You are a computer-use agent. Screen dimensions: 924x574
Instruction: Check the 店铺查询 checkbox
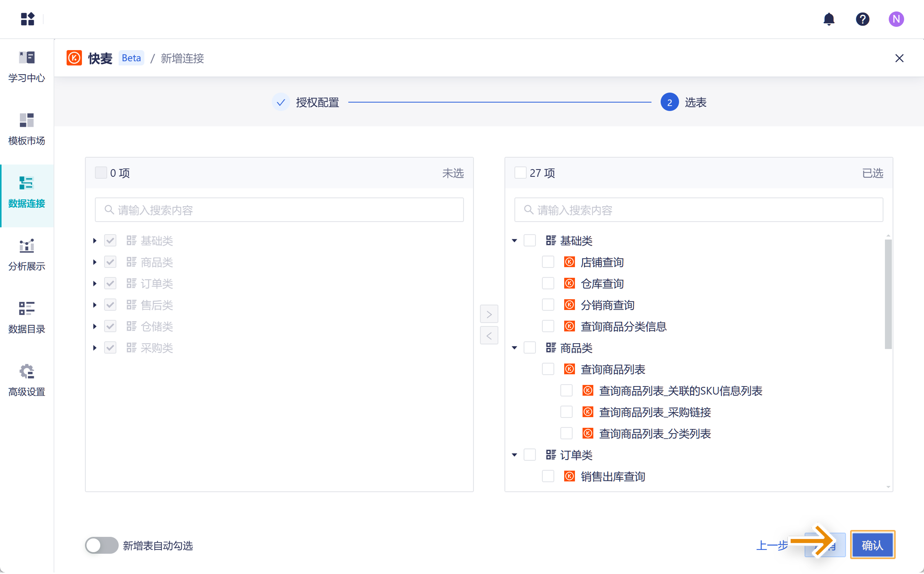pyautogui.click(x=548, y=262)
